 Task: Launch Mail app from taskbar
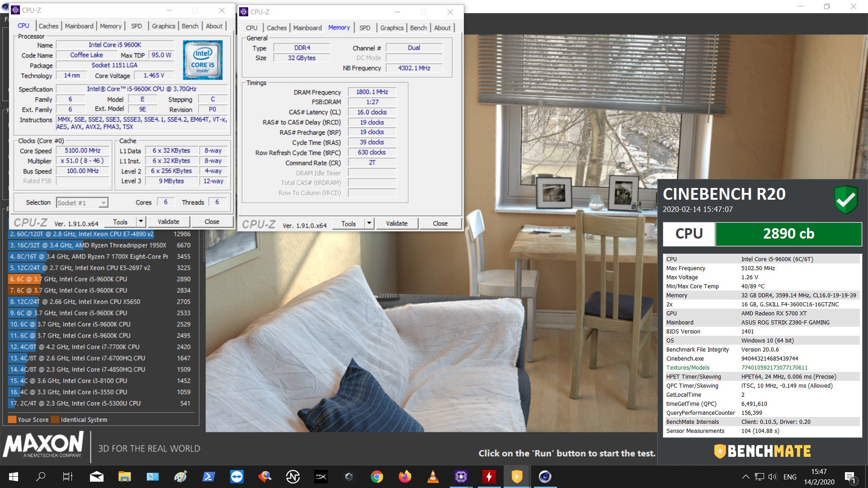pyautogui.click(x=96, y=477)
